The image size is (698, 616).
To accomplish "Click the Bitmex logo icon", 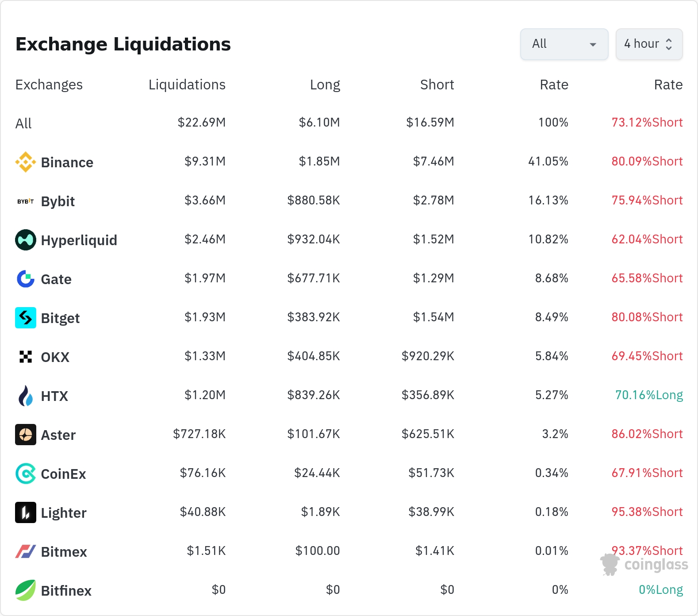I will point(26,551).
